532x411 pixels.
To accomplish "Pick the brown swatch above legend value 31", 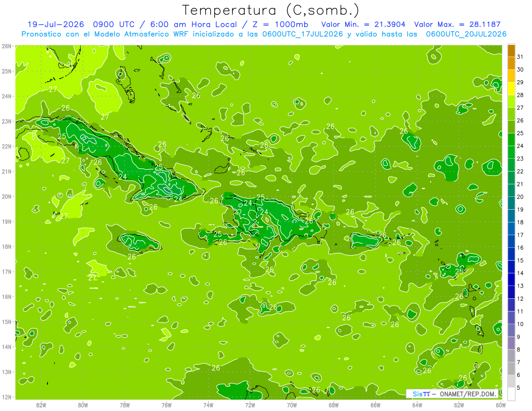I will 511,51.
